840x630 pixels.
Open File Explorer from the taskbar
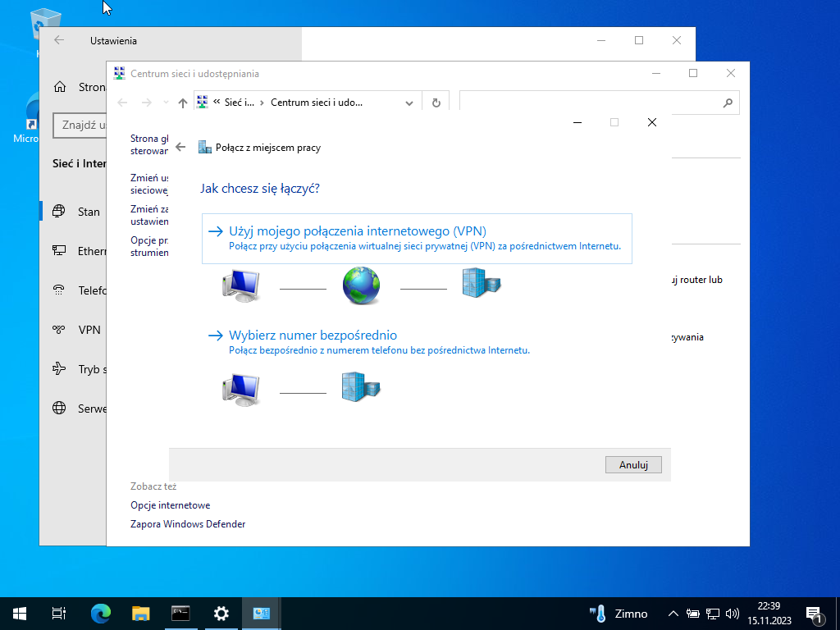tap(140, 614)
